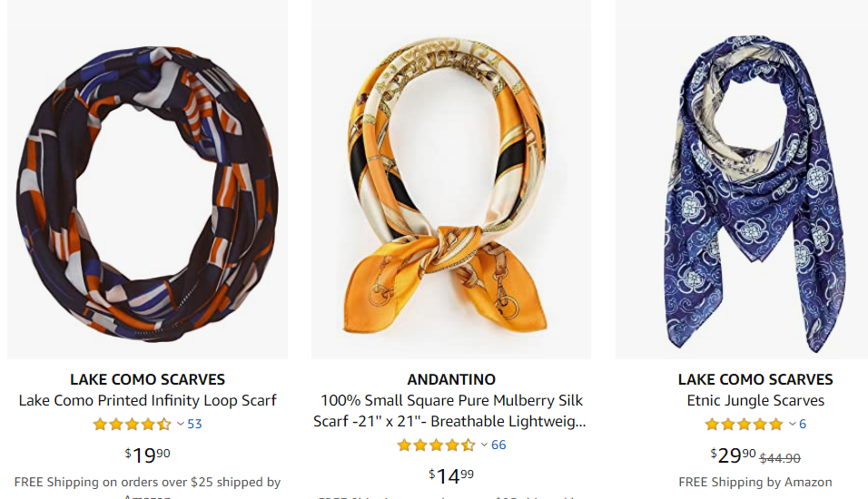Click the $29.90 price of Etnic Jungle Scarves

pos(733,455)
